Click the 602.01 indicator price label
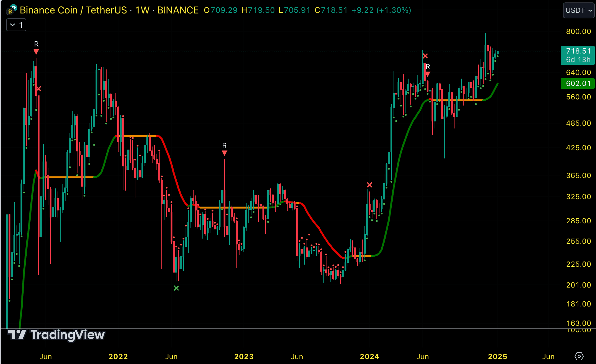This screenshot has width=596, height=364. tap(578, 84)
